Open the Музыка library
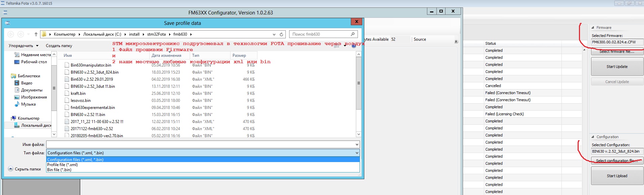Viewport: 644px width, 195px height. (x=28, y=104)
